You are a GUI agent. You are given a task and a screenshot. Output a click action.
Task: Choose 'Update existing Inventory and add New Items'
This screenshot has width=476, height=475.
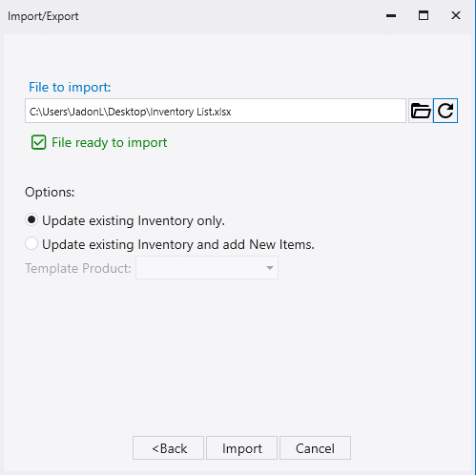(x=31, y=244)
